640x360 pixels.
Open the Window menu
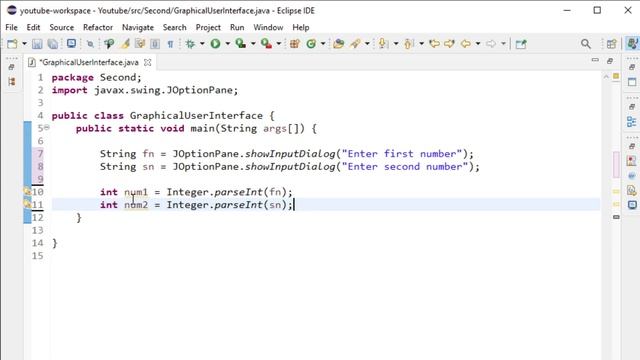tap(268, 27)
